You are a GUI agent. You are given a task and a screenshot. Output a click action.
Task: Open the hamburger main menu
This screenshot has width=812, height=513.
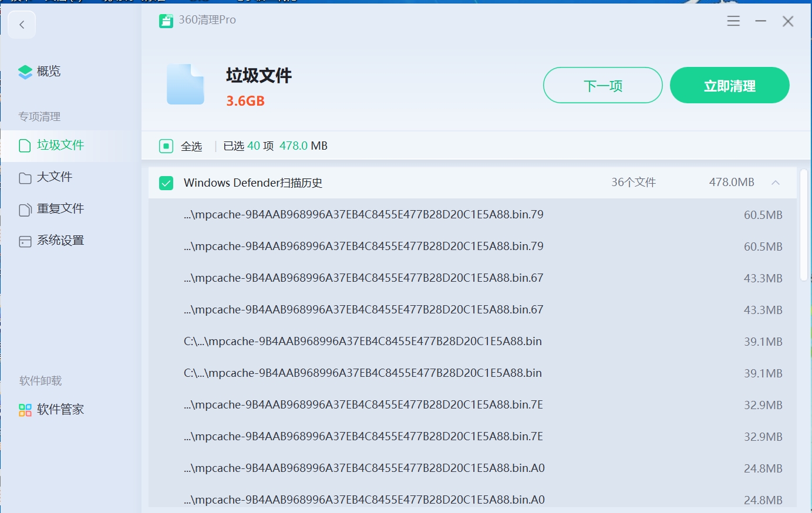coord(733,21)
